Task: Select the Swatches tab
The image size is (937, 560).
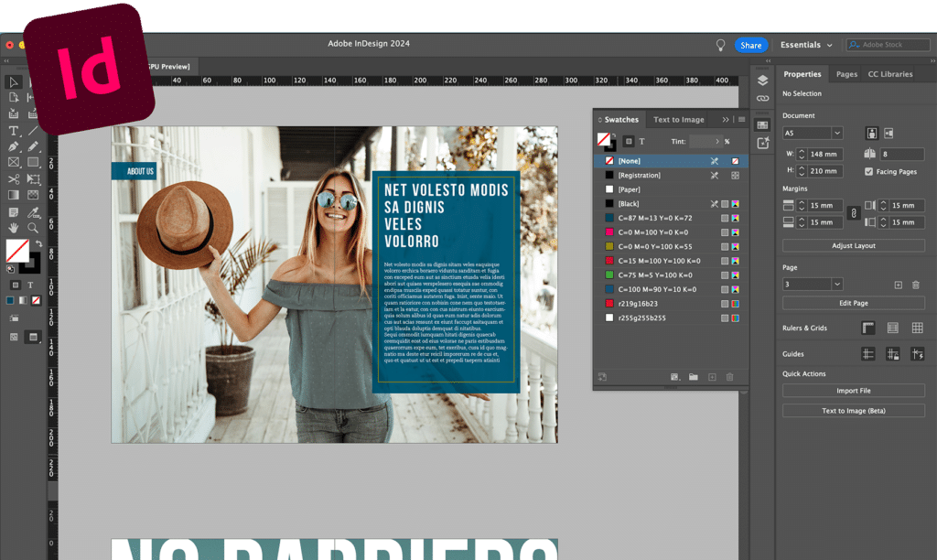Action: click(621, 120)
